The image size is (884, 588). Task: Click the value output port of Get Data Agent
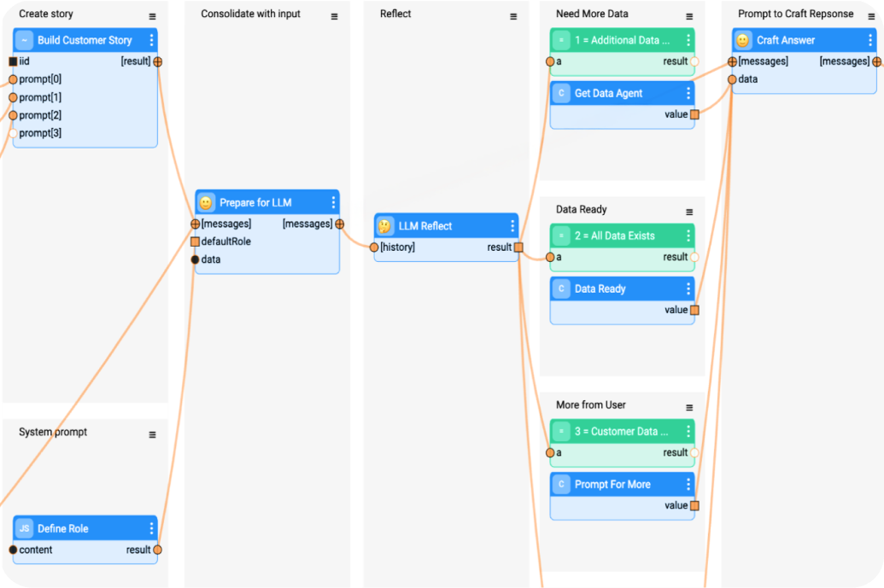(694, 114)
